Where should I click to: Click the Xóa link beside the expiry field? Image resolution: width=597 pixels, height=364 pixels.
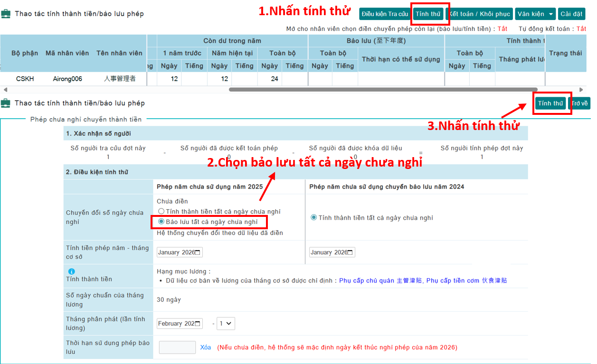(x=205, y=347)
